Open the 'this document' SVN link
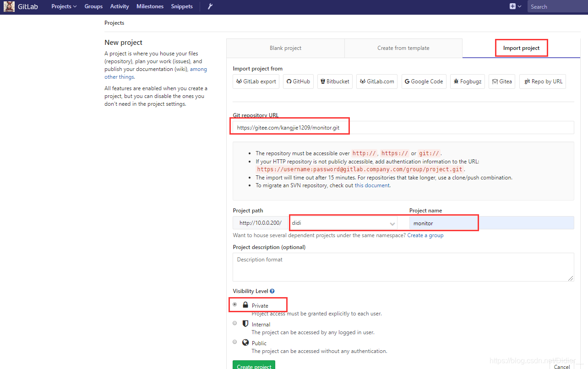Image resolution: width=588 pixels, height=369 pixels. pyautogui.click(x=372, y=185)
